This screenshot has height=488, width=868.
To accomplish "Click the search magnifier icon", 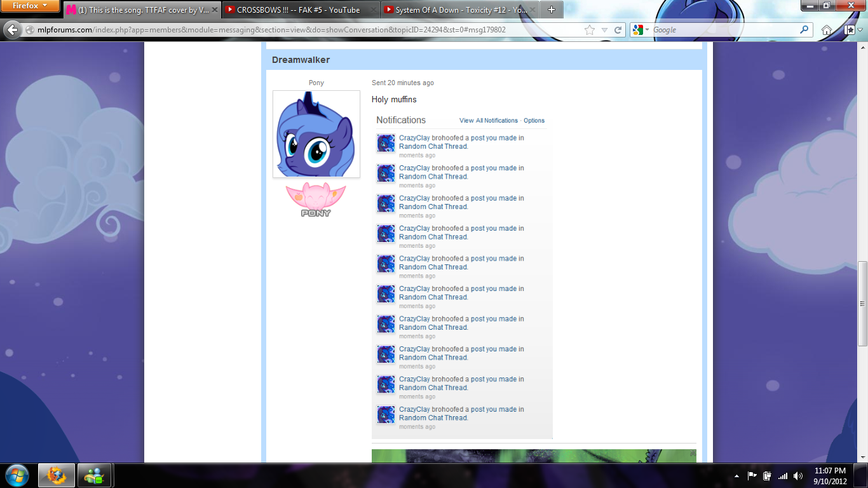I will pos(804,29).
